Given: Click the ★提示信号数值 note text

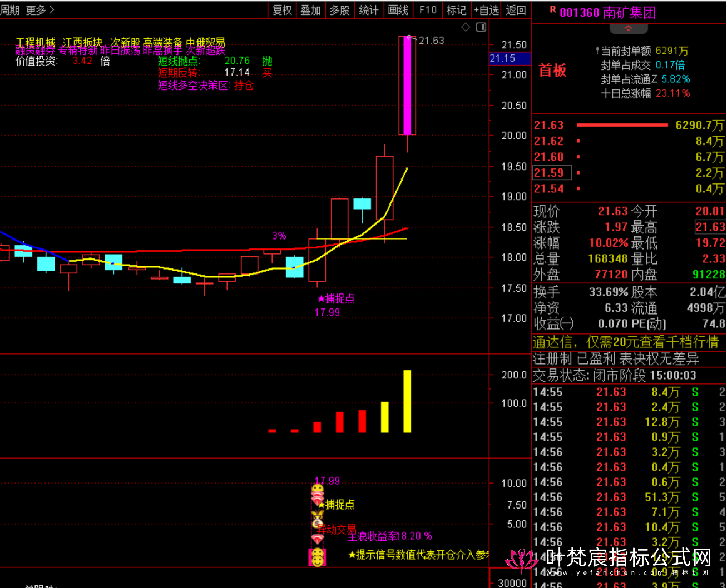Looking at the screenshot, I should (x=419, y=555).
